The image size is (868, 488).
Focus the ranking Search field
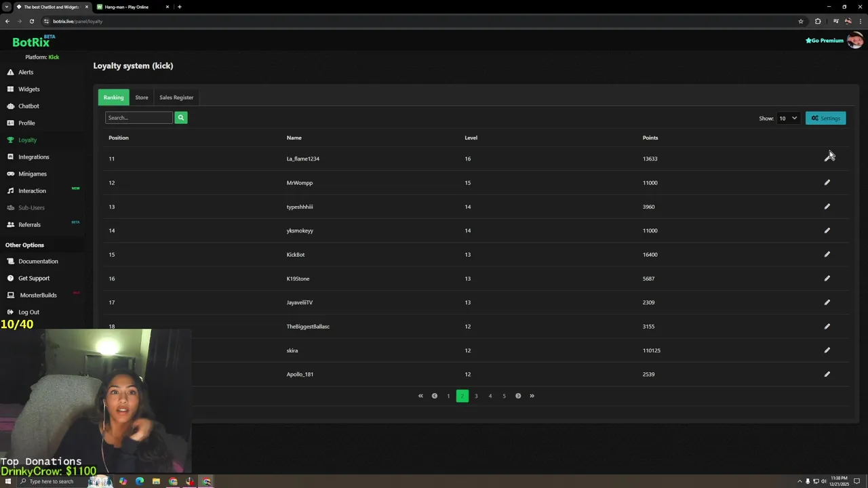(139, 118)
